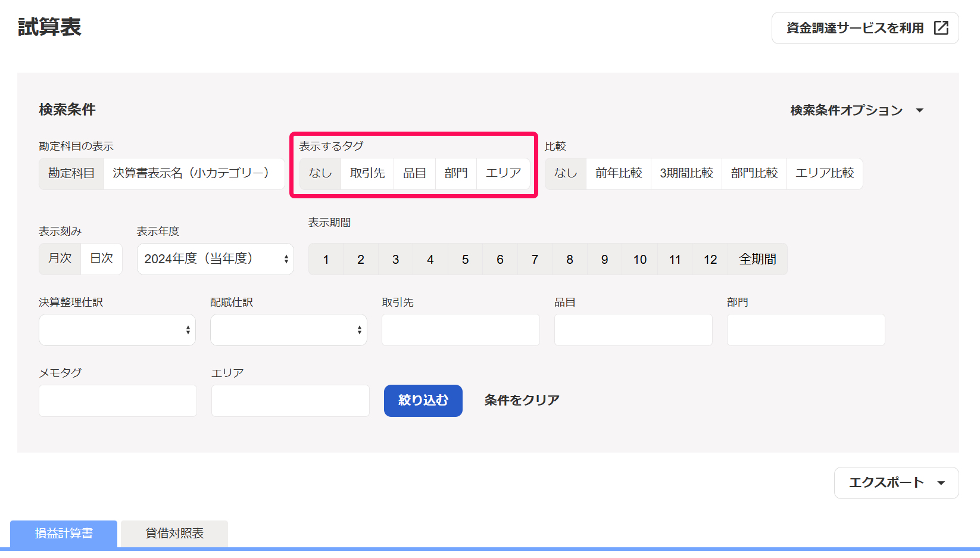Viewport: 980px width, 558px height.
Task: Select month 9 in 表示期間
Action: click(x=604, y=259)
